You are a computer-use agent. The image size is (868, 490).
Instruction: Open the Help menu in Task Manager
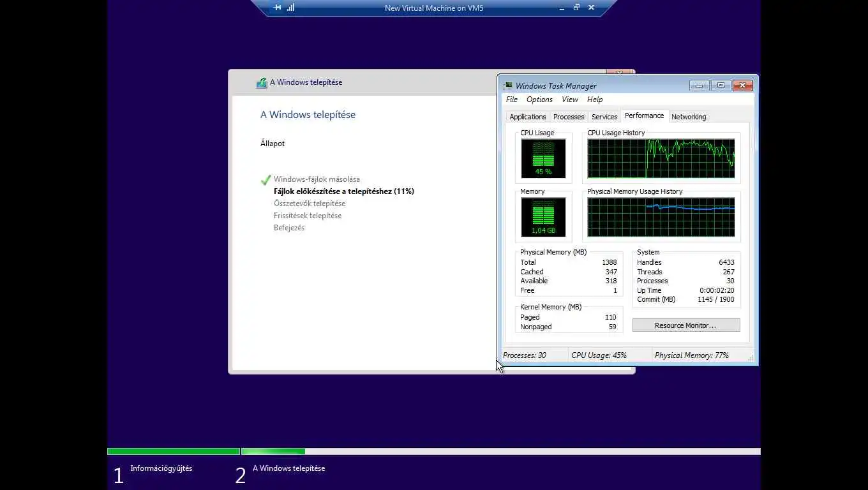click(595, 100)
